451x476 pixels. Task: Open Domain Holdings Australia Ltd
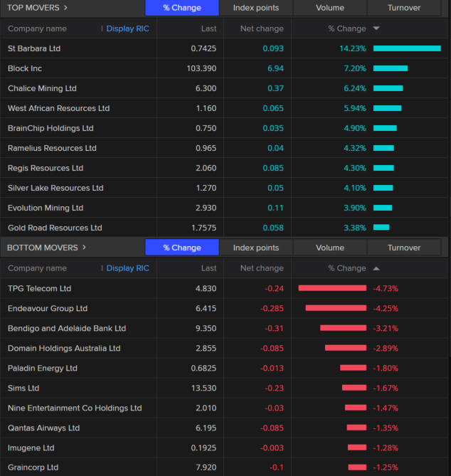click(64, 348)
